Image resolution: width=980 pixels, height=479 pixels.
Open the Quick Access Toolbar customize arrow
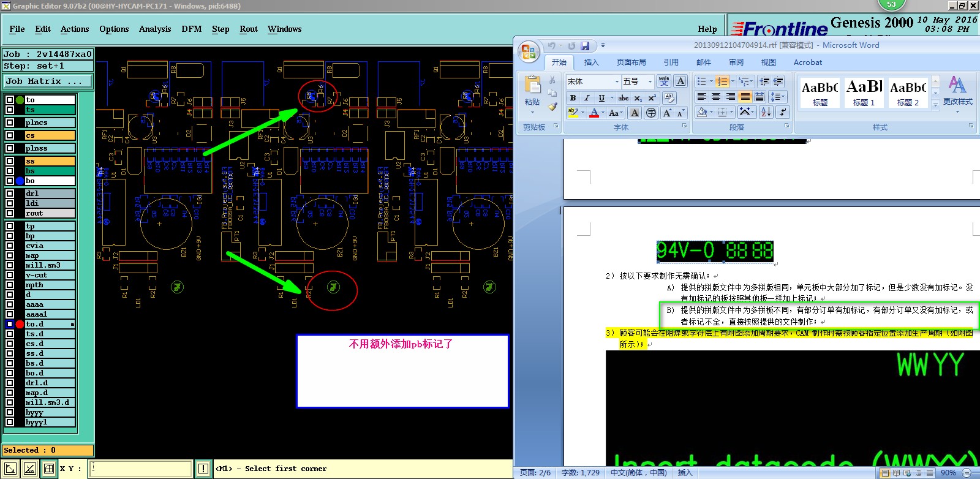point(603,46)
